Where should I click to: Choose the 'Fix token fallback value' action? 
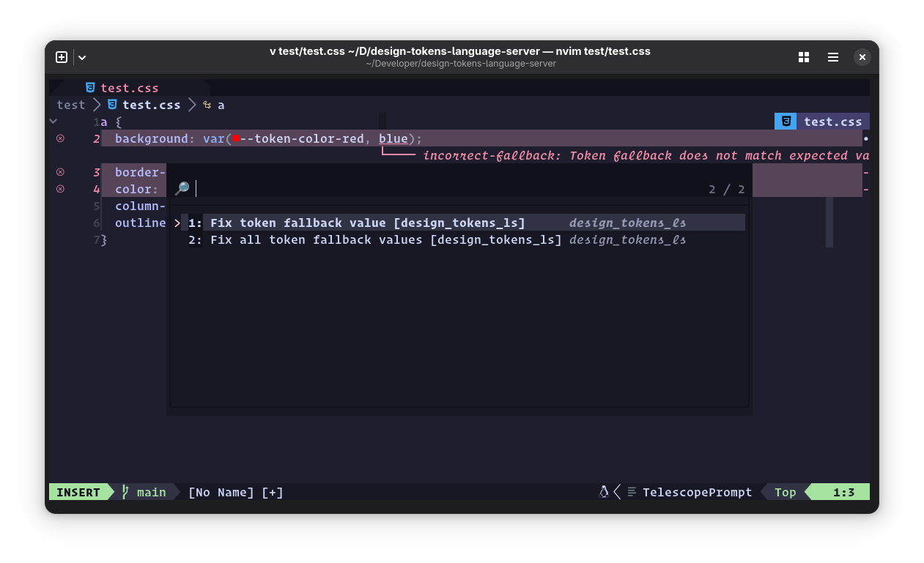366,223
